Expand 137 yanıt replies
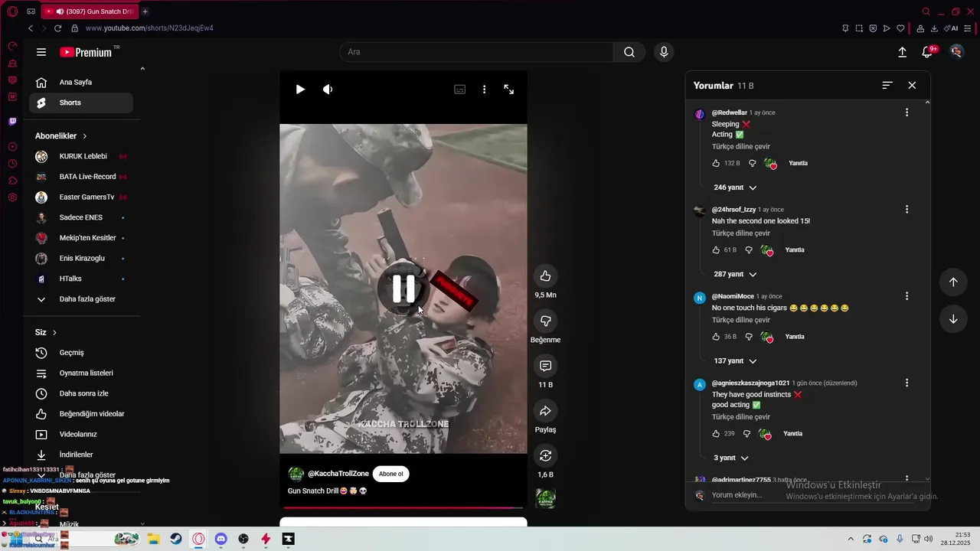 tap(735, 361)
